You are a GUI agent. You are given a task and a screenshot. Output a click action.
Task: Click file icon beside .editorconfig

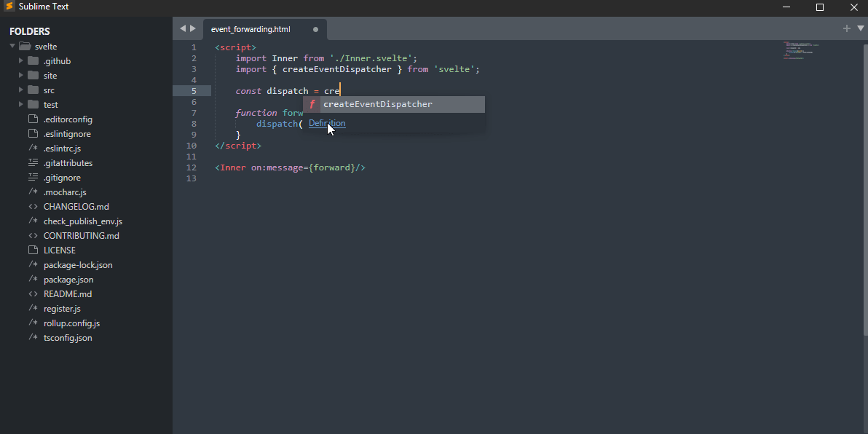[x=33, y=119]
